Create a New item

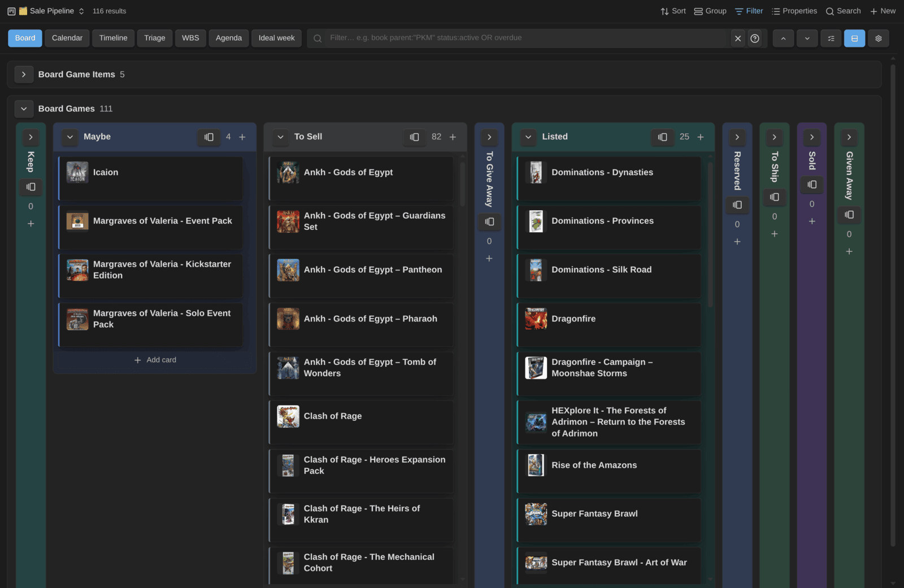coord(883,11)
